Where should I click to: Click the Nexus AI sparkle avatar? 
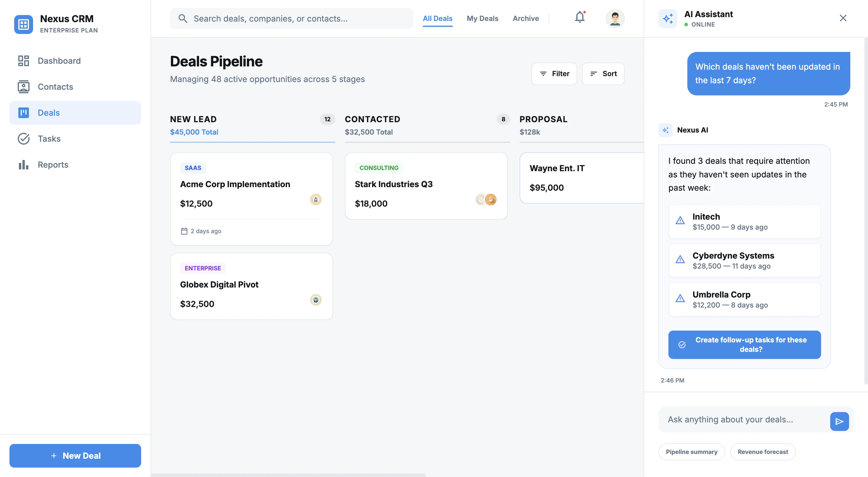pyautogui.click(x=665, y=130)
